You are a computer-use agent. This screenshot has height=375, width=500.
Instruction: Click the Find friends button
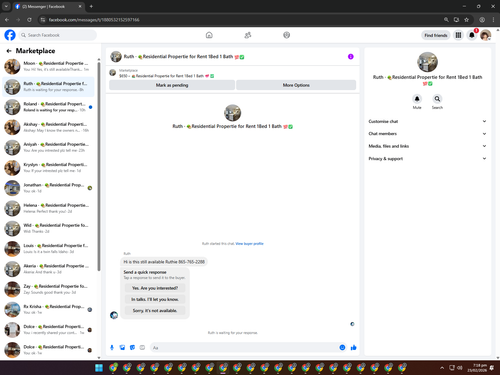[x=436, y=35]
